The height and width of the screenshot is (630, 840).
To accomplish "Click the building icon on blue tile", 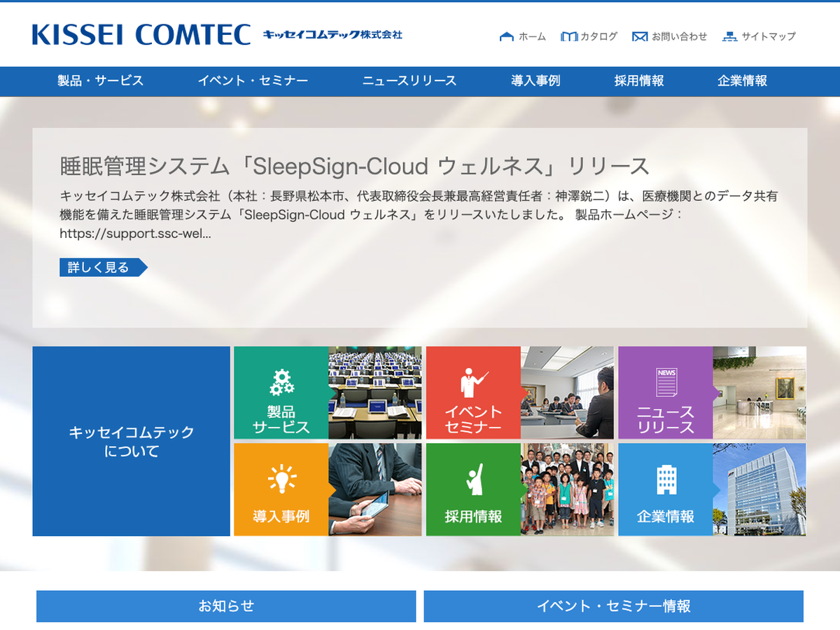I will click(x=666, y=479).
